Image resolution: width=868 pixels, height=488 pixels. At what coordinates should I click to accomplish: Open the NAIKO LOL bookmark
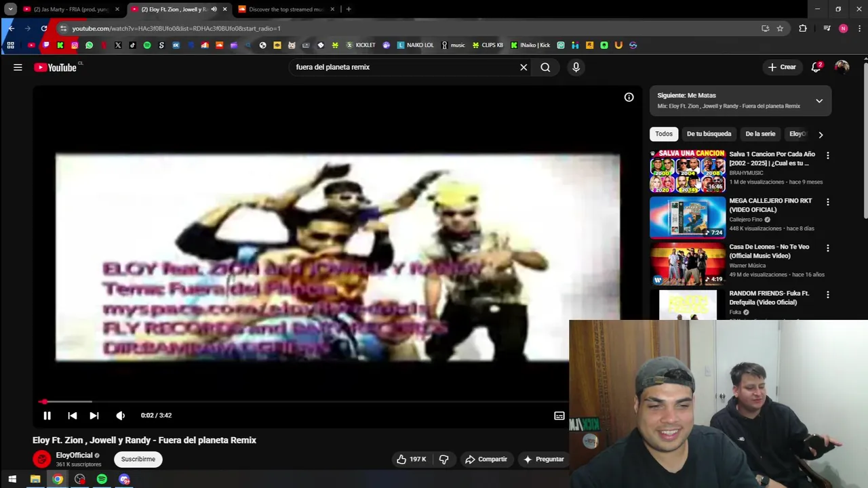(x=415, y=45)
